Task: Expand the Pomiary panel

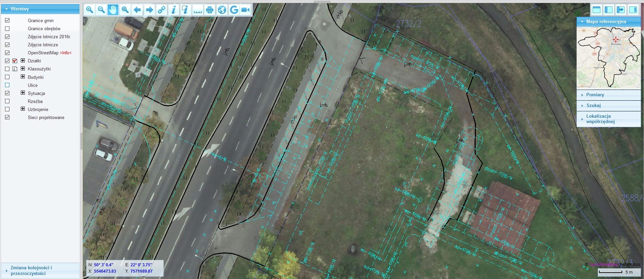Action: click(x=608, y=95)
